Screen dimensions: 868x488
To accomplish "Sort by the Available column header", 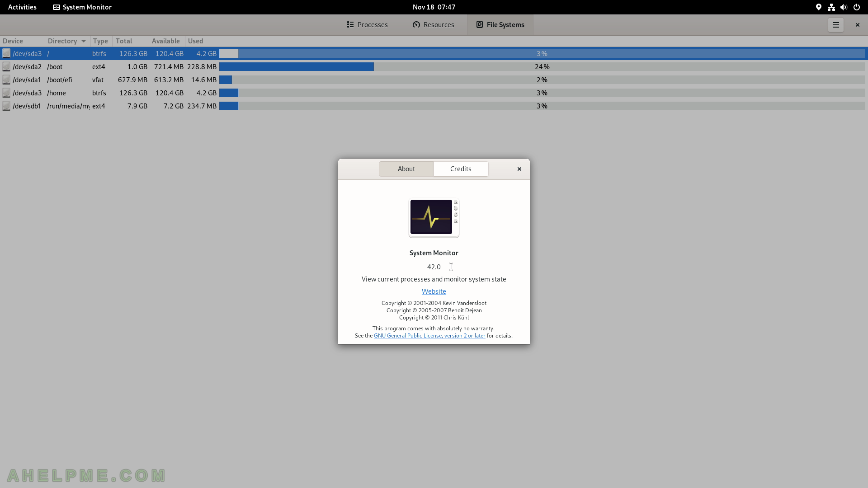I will (166, 41).
